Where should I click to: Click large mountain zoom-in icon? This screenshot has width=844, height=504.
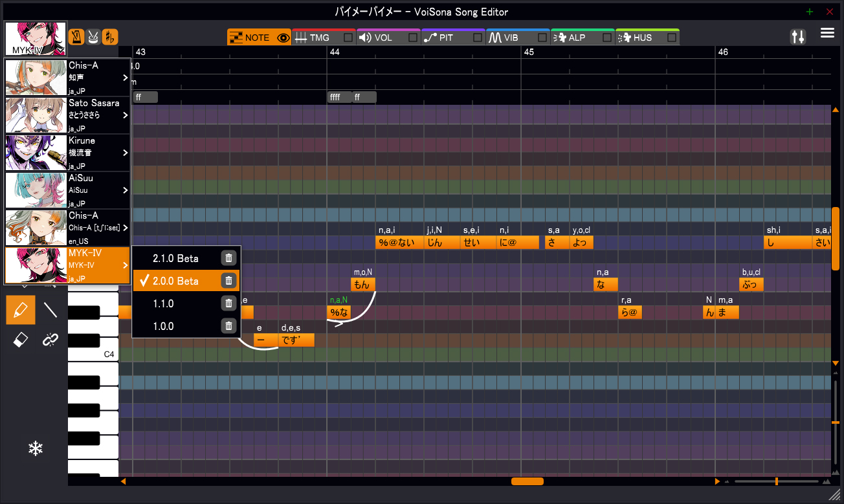click(826, 481)
